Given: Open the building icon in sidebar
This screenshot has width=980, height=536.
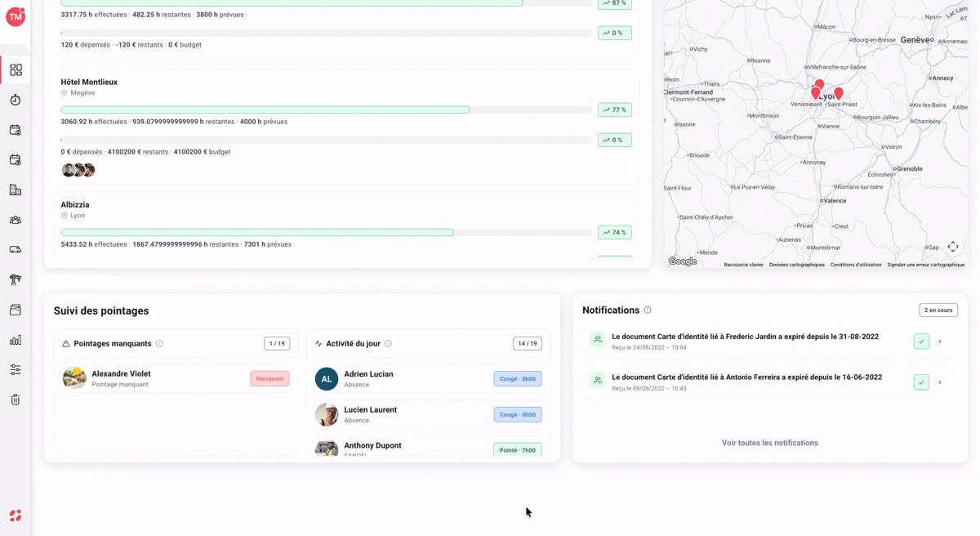Looking at the screenshot, I should click(16, 190).
